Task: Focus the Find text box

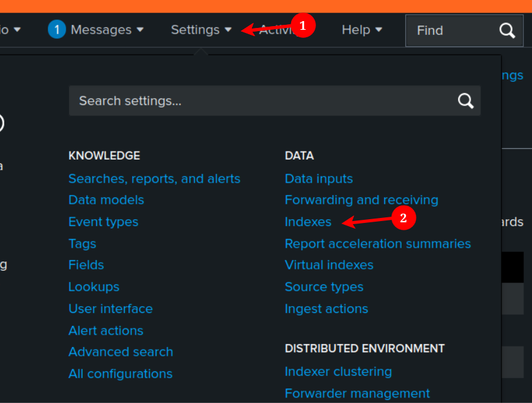Action: click(453, 30)
